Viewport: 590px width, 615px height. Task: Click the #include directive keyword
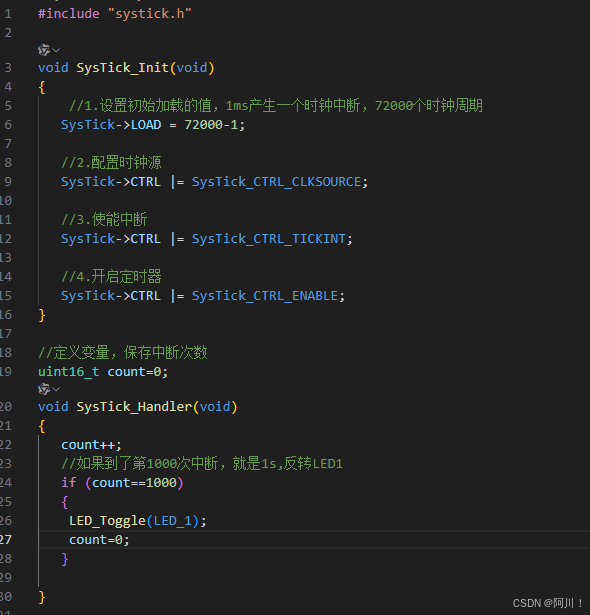click(x=69, y=14)
